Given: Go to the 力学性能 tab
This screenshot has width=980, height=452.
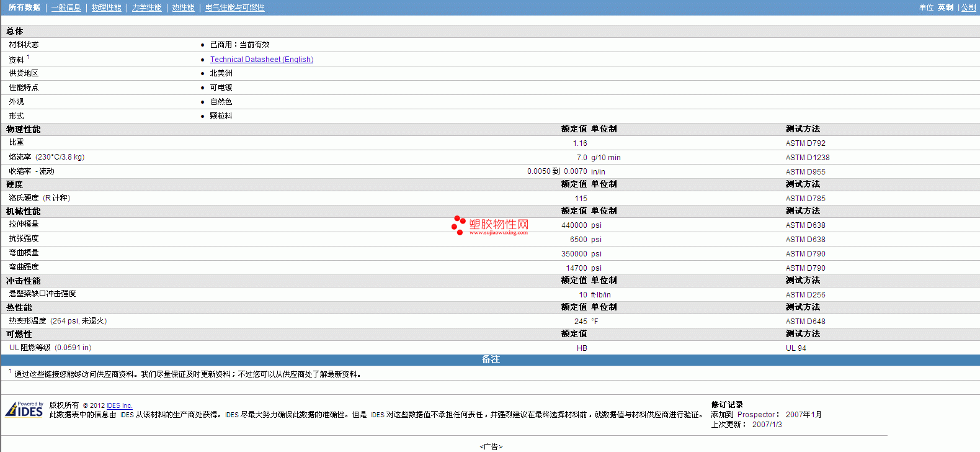Looking at the screenshot, I should 147,7.
